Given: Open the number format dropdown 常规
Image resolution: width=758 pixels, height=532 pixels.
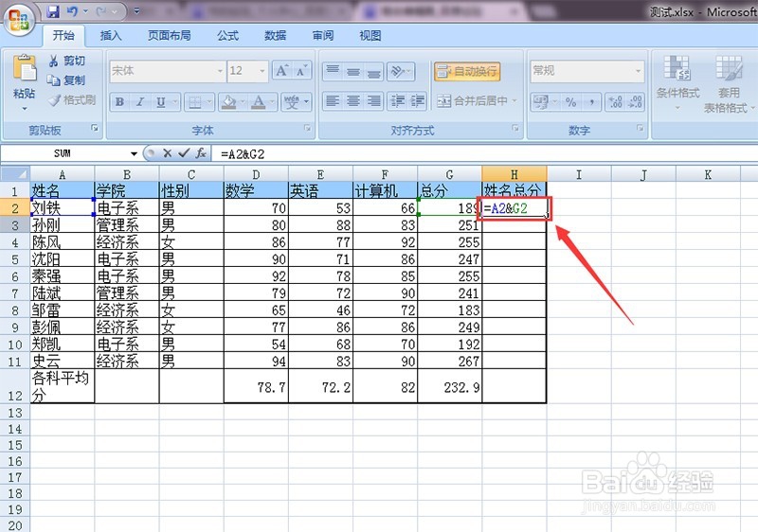Looking at the screenshot, I should [638, 71].
